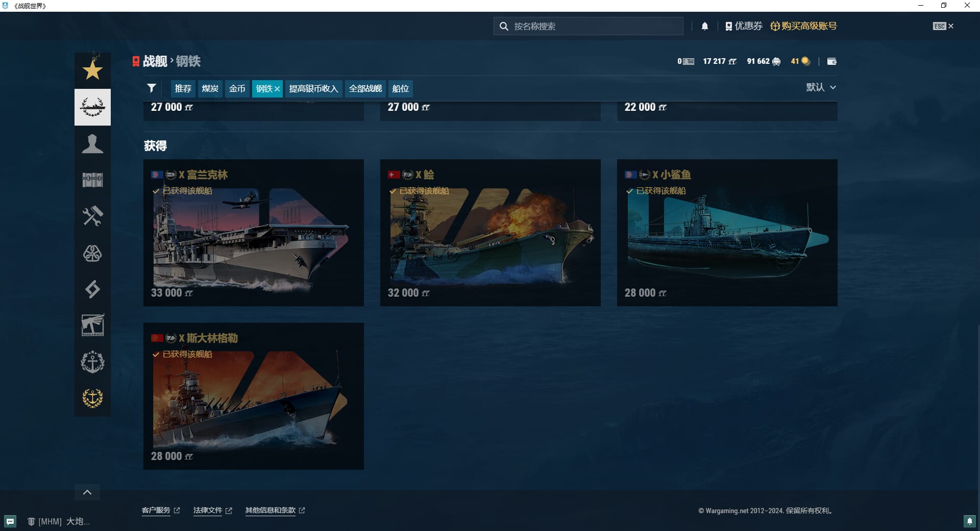
Task: Open the gold star featured section
Action: (92, 70)
